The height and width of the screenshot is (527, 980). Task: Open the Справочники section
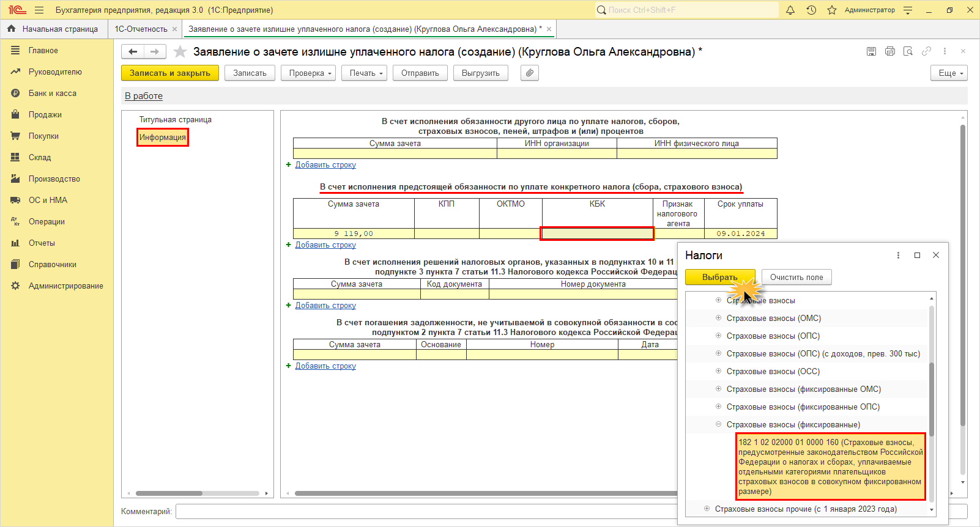(52, 265)
